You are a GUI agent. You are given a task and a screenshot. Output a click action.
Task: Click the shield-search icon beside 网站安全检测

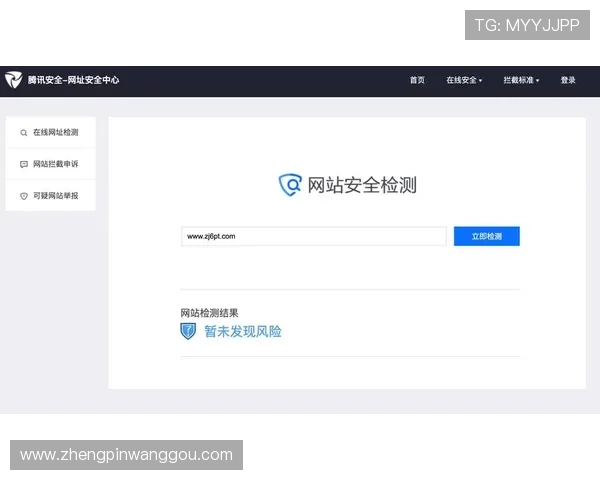click(x=290, y=185)
